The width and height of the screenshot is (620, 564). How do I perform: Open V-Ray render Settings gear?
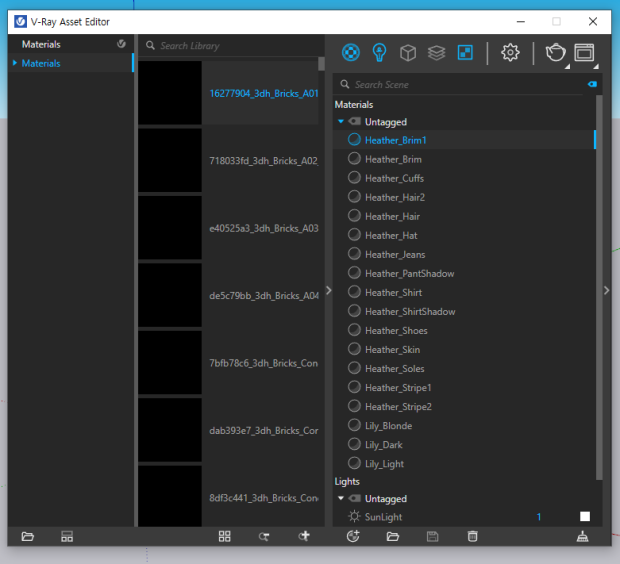point(510,53)
